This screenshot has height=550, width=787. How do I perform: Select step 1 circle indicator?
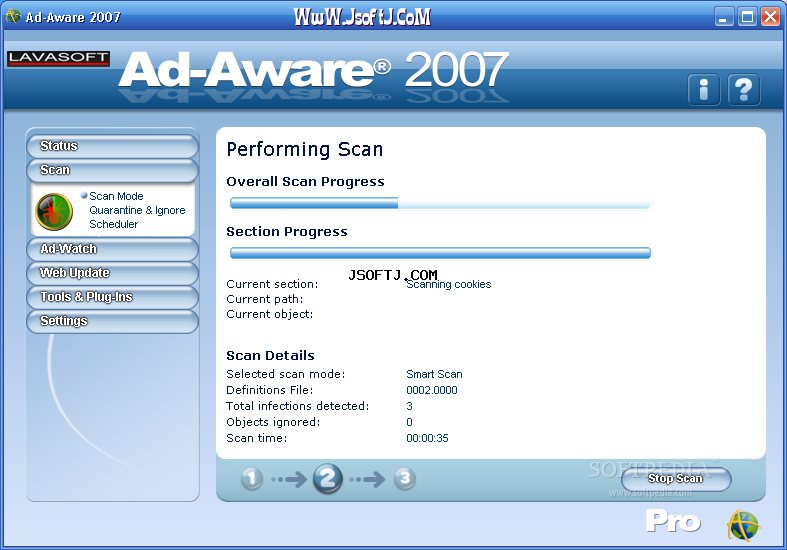pos(252,479)
